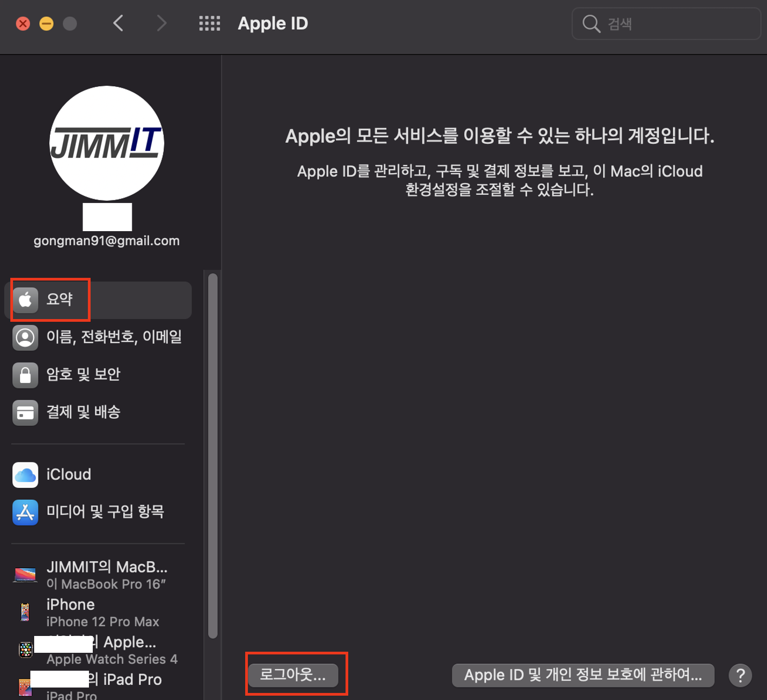Image resolution: width=767 pixels, height=700 pixels.
Task: Open Apple ID 및 개인 정보 보호에 관하여...
Action: click(583, 676)
